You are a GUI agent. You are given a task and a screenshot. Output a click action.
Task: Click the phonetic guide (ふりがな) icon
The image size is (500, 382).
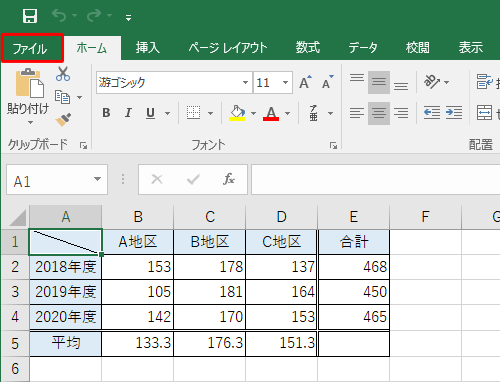[x=313, y=113]
